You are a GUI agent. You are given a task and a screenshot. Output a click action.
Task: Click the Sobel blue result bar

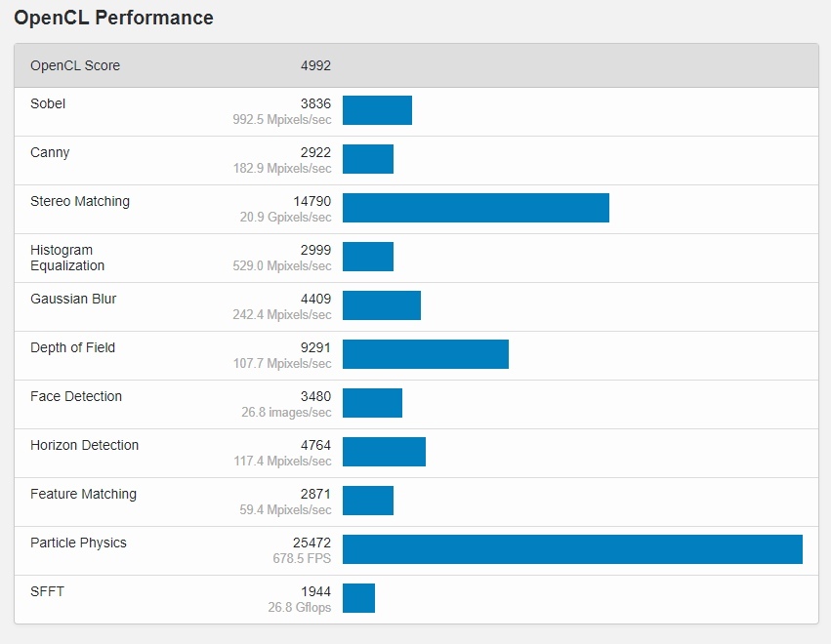pos(377,110)
